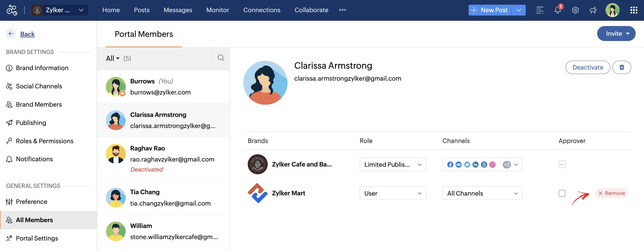Open Notifications settings
644x251 pixels.
point(34,159)
